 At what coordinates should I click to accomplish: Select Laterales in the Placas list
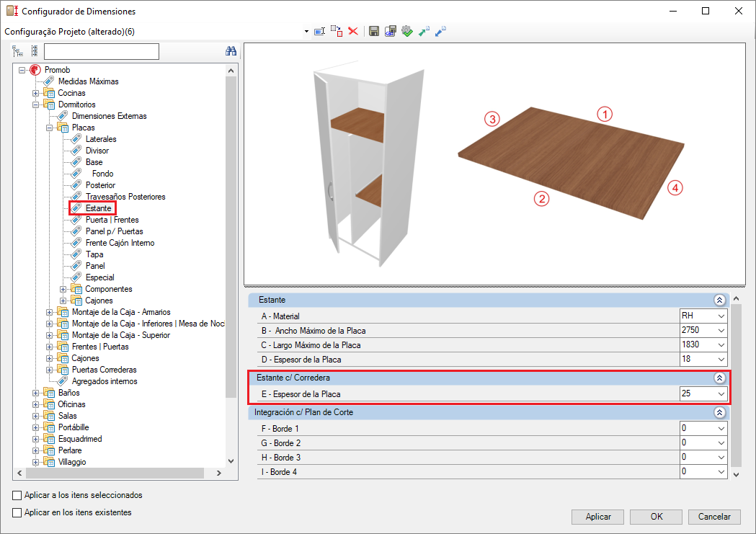101,139
